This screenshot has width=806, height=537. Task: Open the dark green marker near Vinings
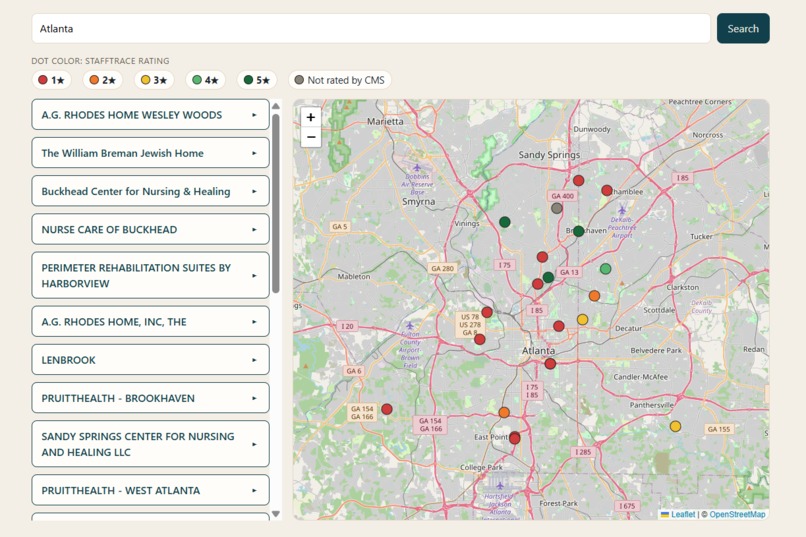(505, 222)
